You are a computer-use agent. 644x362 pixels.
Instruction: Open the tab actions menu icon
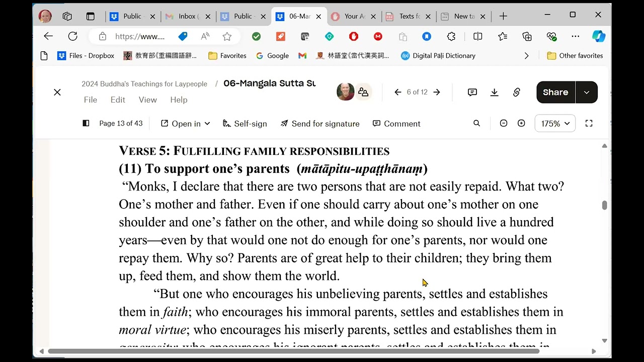click(91, 16)
